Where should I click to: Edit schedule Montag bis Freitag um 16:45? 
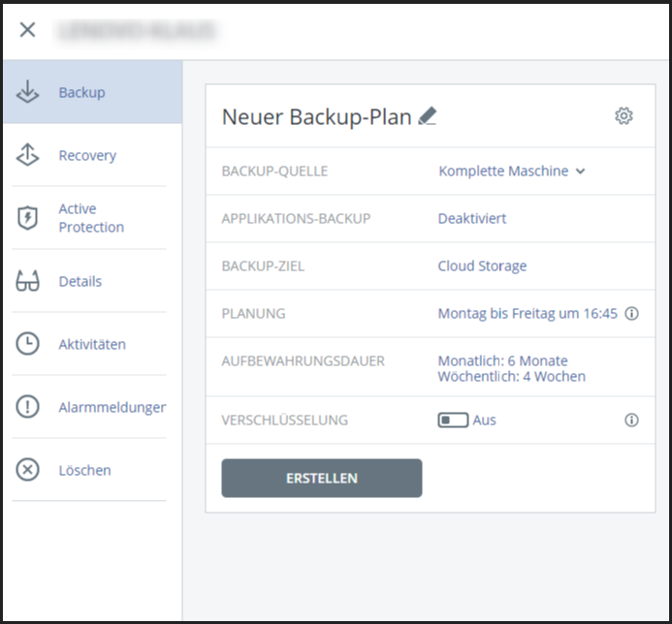528,314
